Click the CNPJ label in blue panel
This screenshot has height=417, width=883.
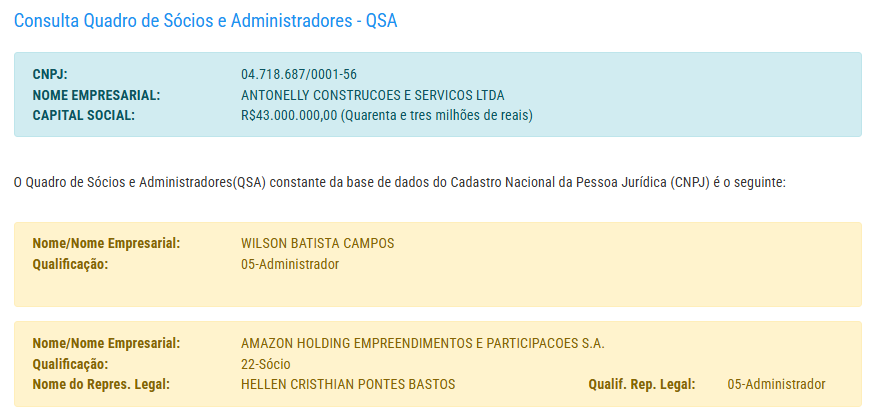point(50,75)
